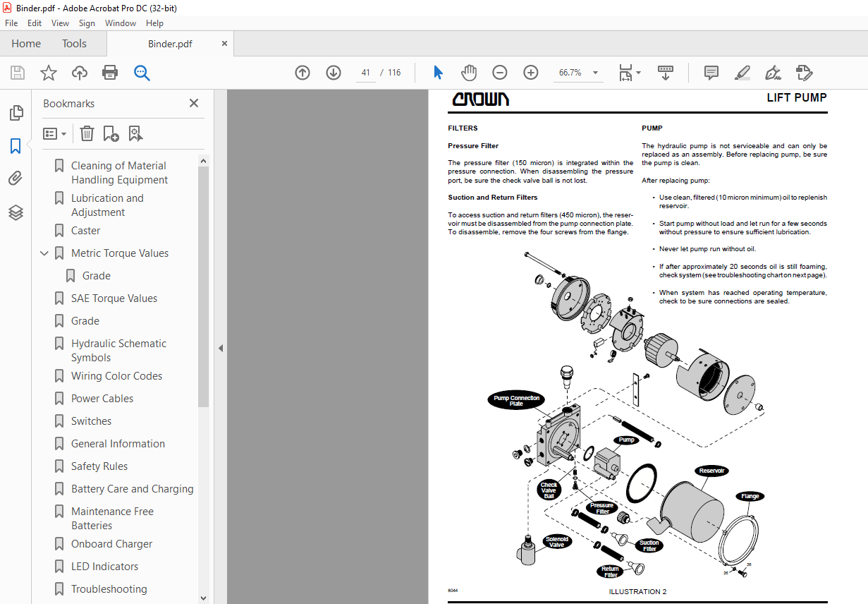Collapse the Metric Torque Values bookmark

click(x=44, y=253)
